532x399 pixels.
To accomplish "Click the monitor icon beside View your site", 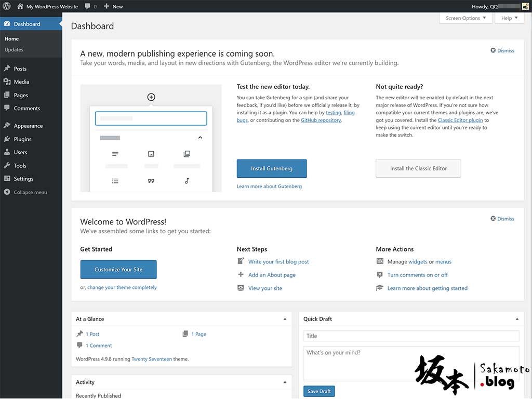I will [x=241, y=288].
